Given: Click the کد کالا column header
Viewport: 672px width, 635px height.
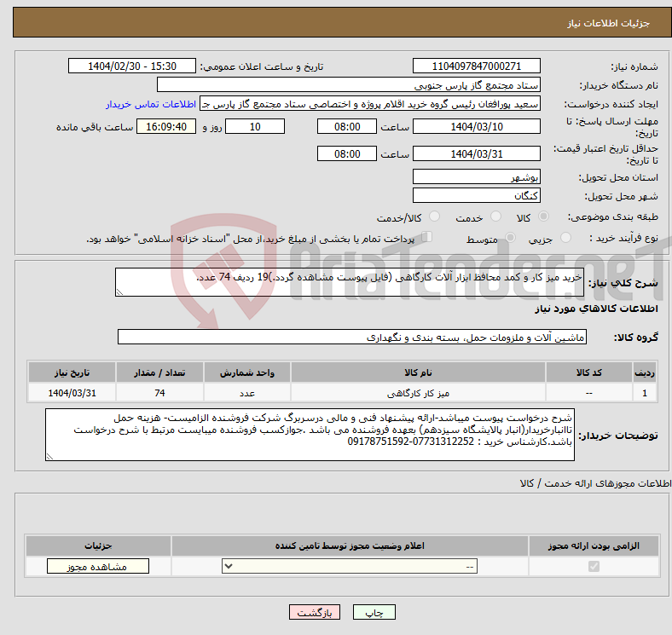Looking at the screenshot, I should pos(589,372).
